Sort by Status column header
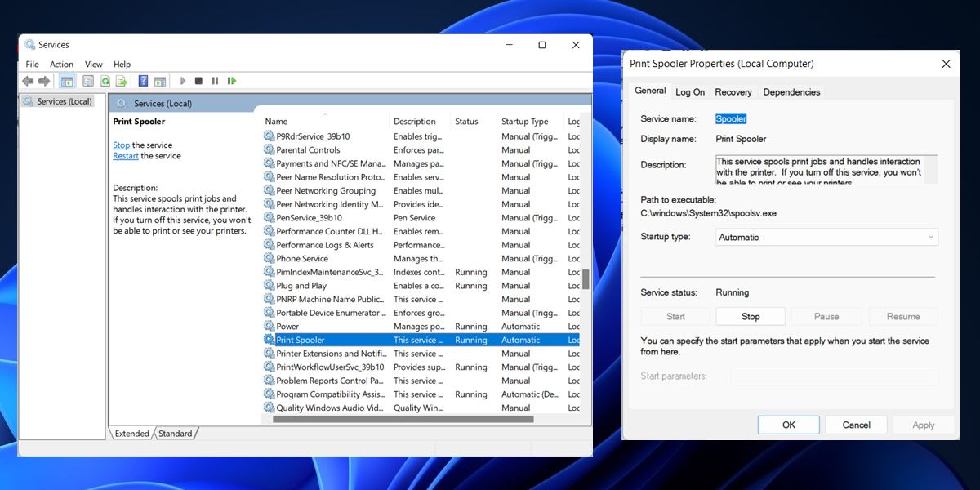 pyautogui.click(x=474, y=122)
